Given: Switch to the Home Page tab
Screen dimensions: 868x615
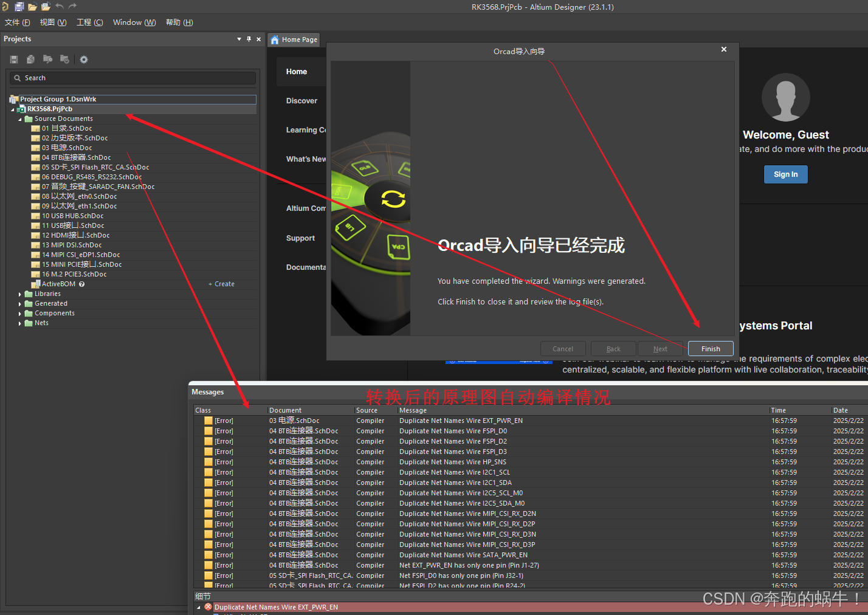Looking at the screenshot, I should 294,40.
